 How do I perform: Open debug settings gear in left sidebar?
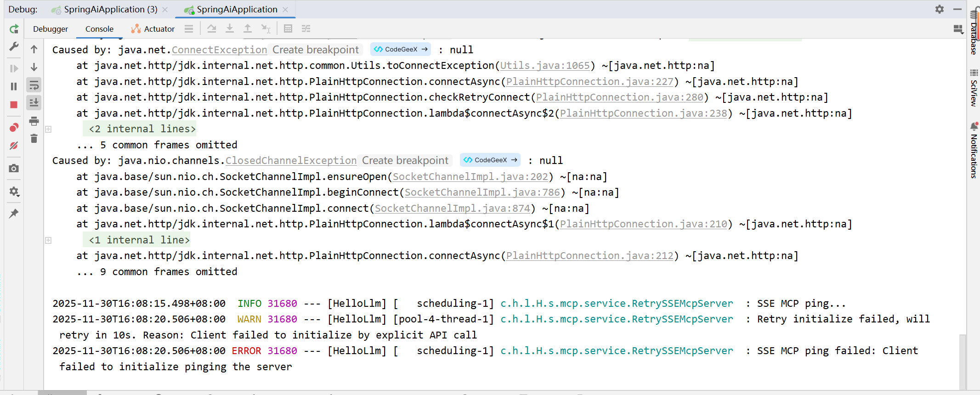tap(14, 191)
